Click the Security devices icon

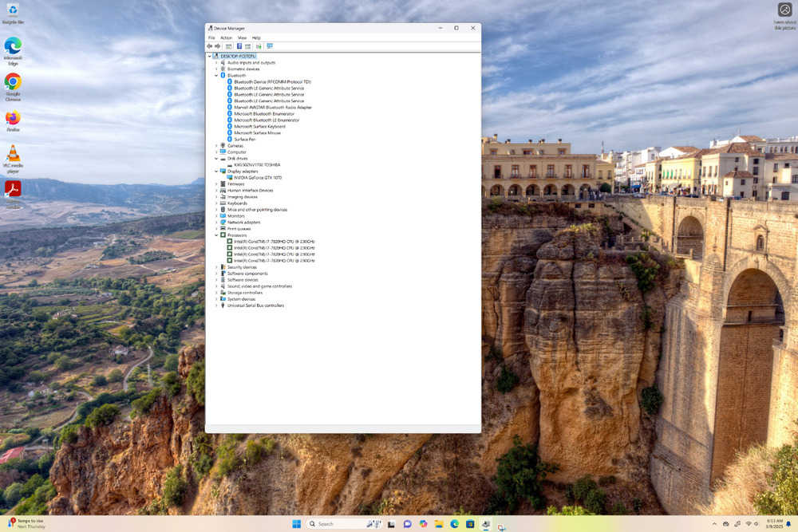[x=223, y=267]
